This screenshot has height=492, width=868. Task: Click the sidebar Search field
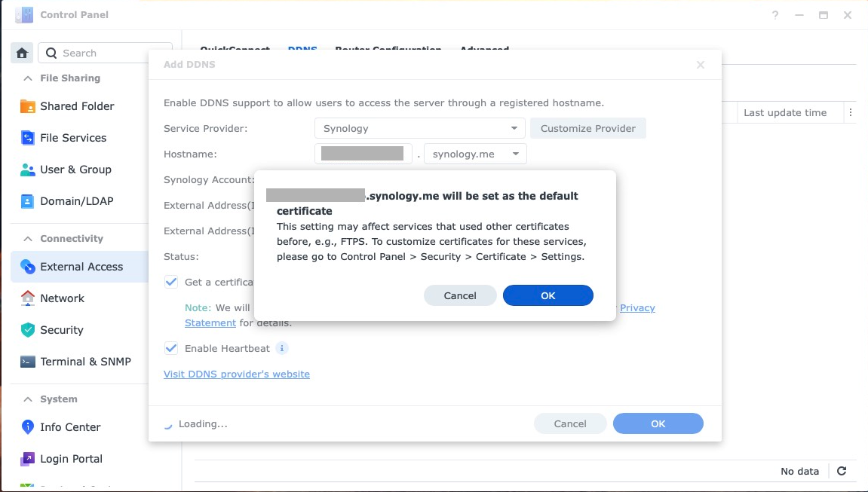pyautogui.click(x=106, y=53)
